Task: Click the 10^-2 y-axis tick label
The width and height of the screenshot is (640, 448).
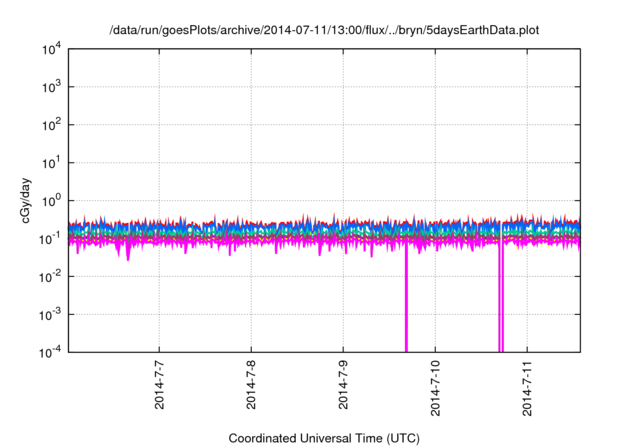Action: [x=50, y=277]
